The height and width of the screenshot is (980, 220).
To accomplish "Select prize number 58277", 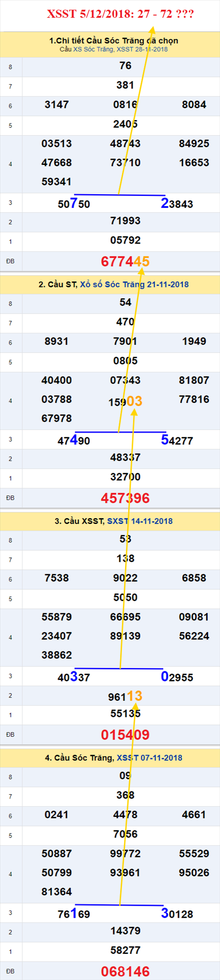I will pos(126,951).
